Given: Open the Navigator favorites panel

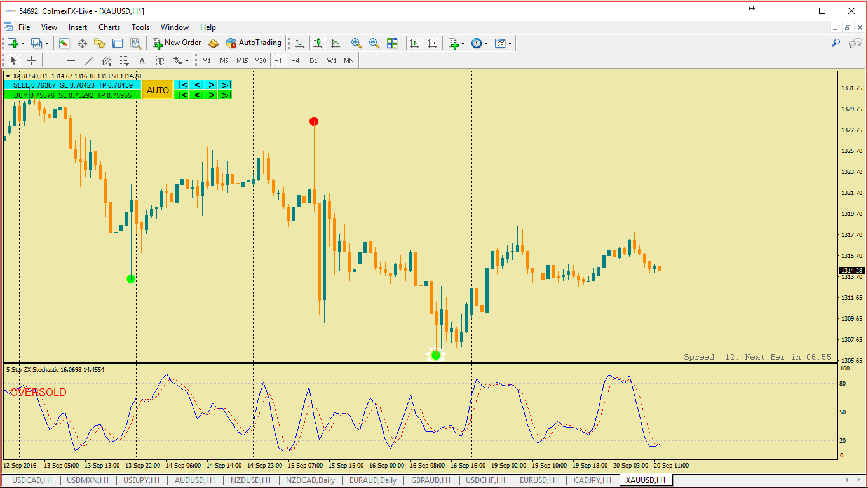Looking at the screenshot, I should (100, 43).
